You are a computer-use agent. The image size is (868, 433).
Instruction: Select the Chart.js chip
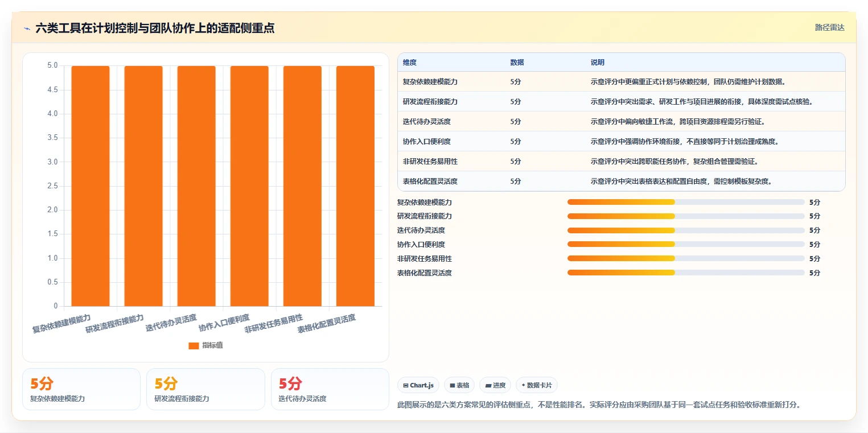418,385
